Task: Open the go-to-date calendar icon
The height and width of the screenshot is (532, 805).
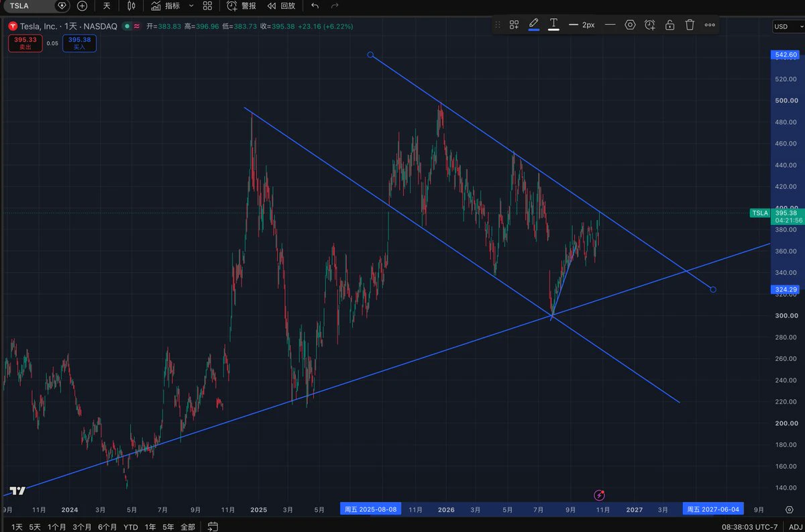Action: 213,527
